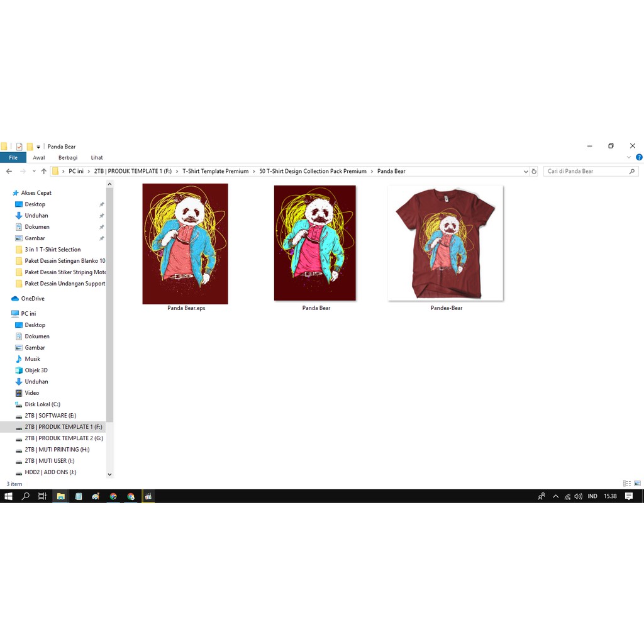
Task: Open Desktop under Akses Cepat
Action: [35, 204]
